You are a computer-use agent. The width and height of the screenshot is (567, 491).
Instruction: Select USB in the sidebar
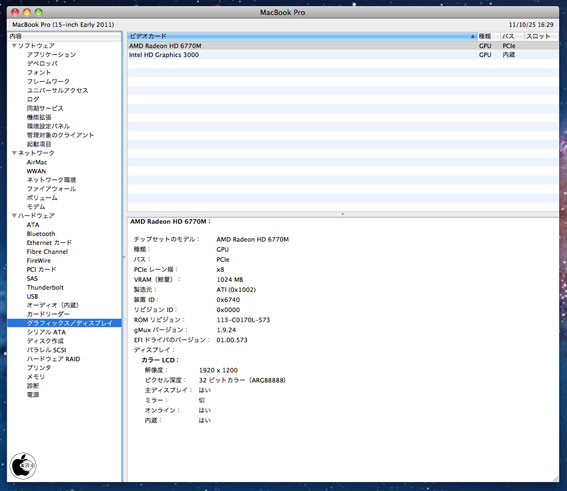click(x=32, y=296)
